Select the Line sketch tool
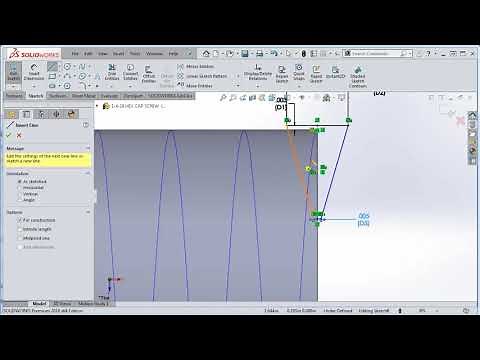480x360 pixels. (x=52, y=67)
